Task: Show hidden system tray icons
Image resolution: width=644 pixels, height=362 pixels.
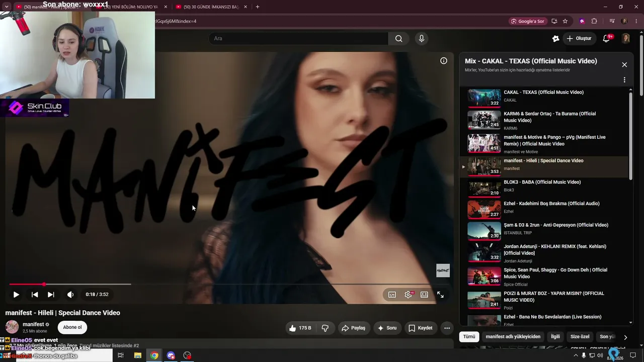Action: coord(576,355)
